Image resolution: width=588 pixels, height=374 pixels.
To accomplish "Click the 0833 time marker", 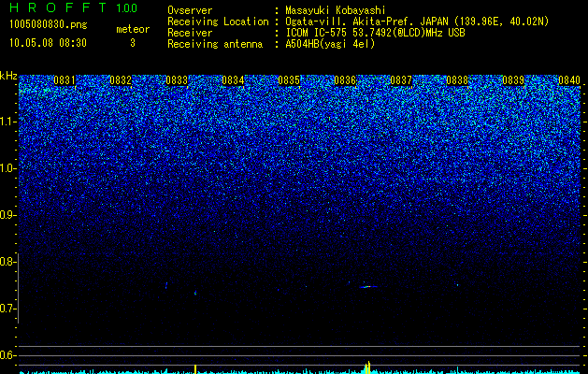I will [x=177, y=80].
